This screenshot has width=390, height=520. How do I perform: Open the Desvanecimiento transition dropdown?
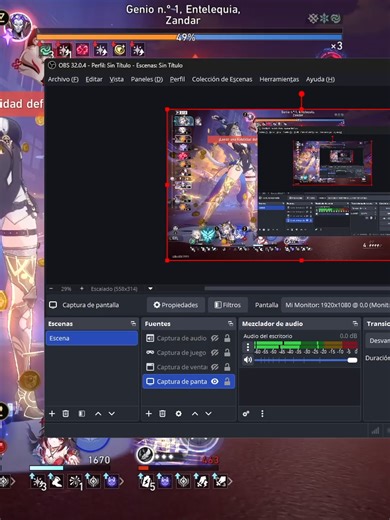pos(378,341)
